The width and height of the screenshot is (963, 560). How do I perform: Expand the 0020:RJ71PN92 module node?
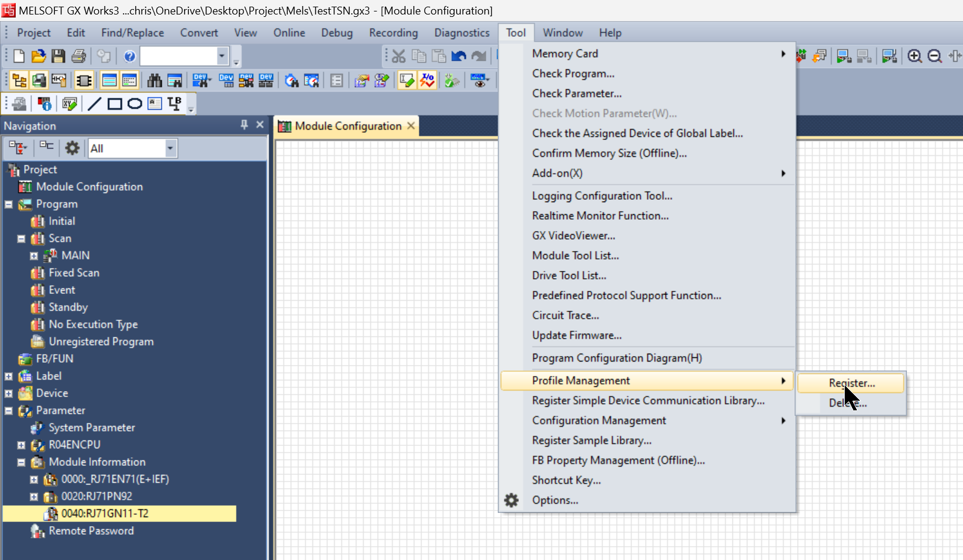[x=34, y=497]
